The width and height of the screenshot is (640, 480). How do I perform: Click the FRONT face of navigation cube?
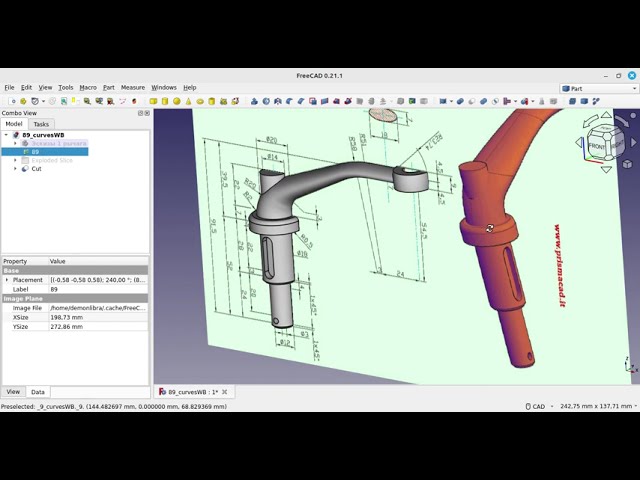click(597, 146)
